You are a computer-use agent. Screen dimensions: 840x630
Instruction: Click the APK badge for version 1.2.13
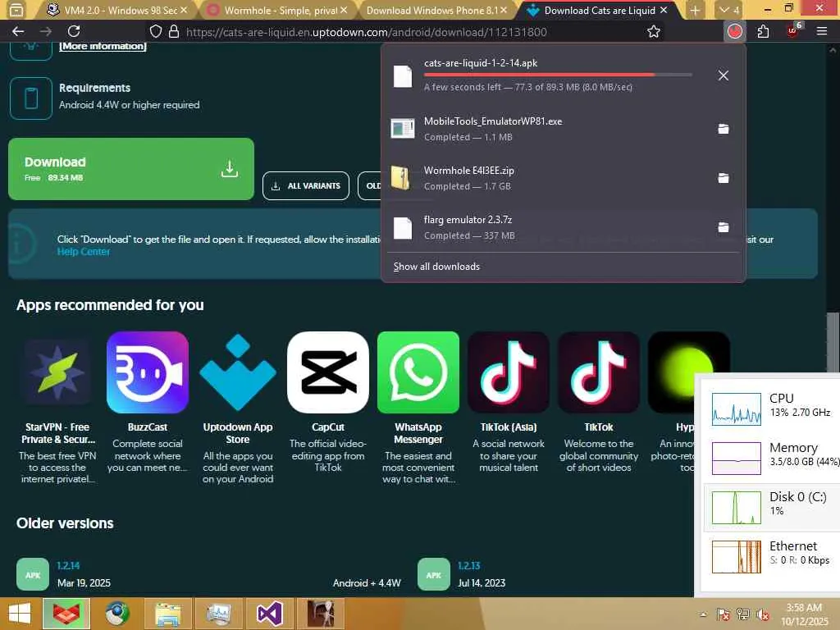coord(433,574)
